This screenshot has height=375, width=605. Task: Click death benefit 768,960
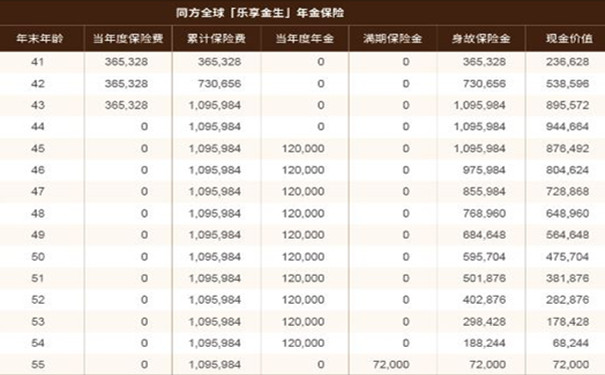(x=484, y=213)
